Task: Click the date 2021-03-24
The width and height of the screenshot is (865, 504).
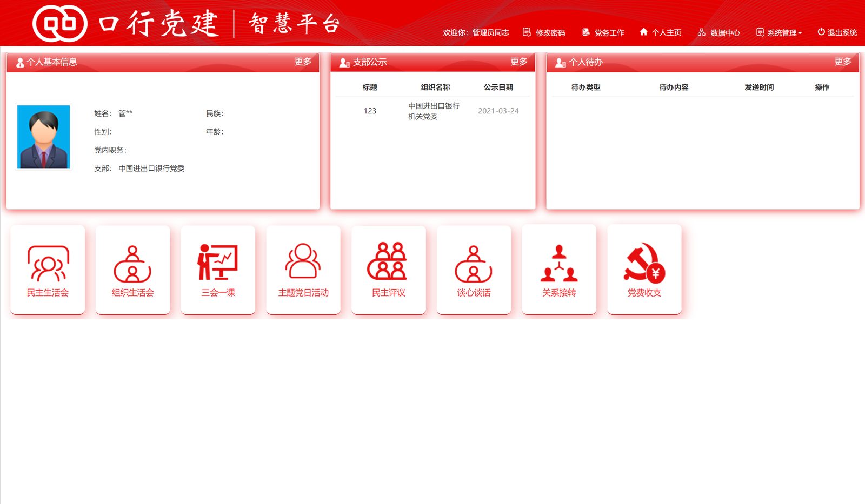Action: [x=498, y=111]
